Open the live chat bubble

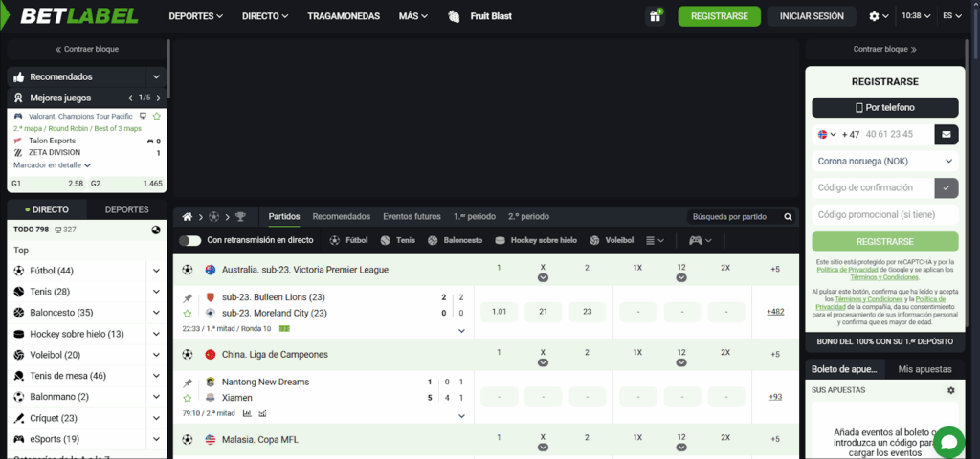(x=948, y=442)
